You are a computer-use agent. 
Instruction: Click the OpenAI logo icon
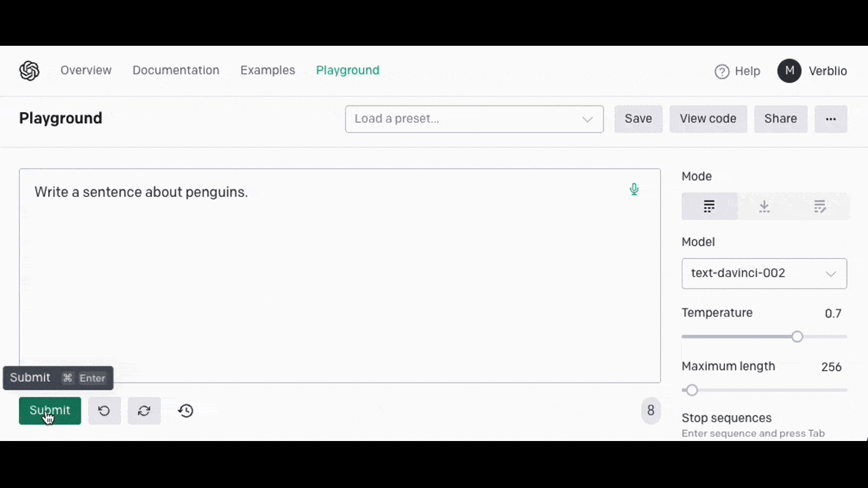click(29, 71)
